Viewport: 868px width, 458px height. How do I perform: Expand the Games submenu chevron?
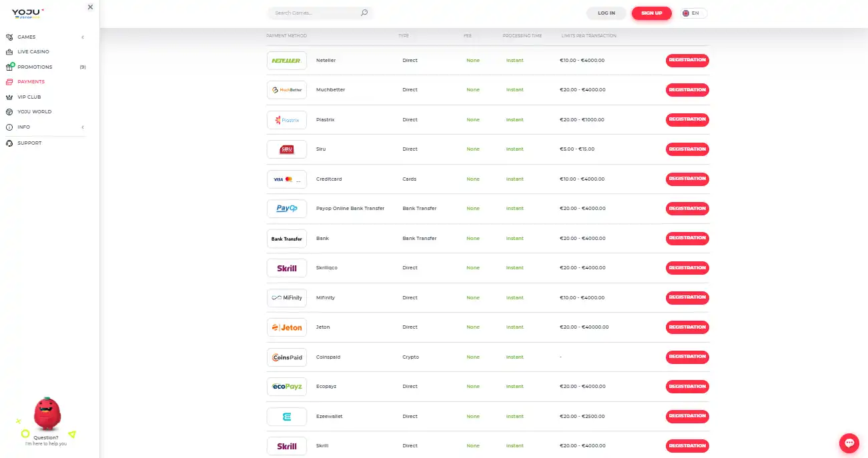point(83,37)
